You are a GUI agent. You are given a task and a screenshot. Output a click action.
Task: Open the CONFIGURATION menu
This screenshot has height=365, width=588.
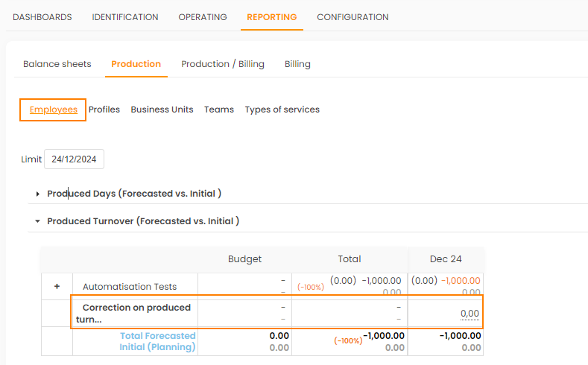(x=353, y=17)
